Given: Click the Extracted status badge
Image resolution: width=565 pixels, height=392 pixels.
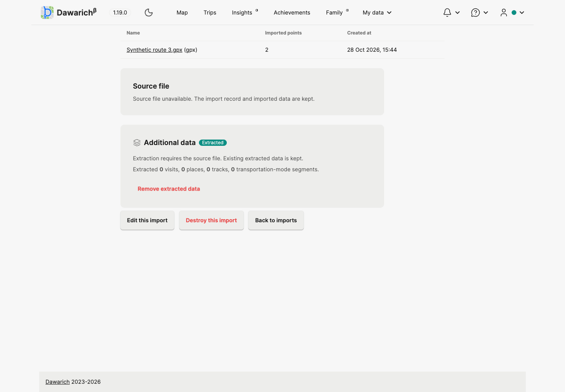Looking at the screenshot, I should pos(213,143).
